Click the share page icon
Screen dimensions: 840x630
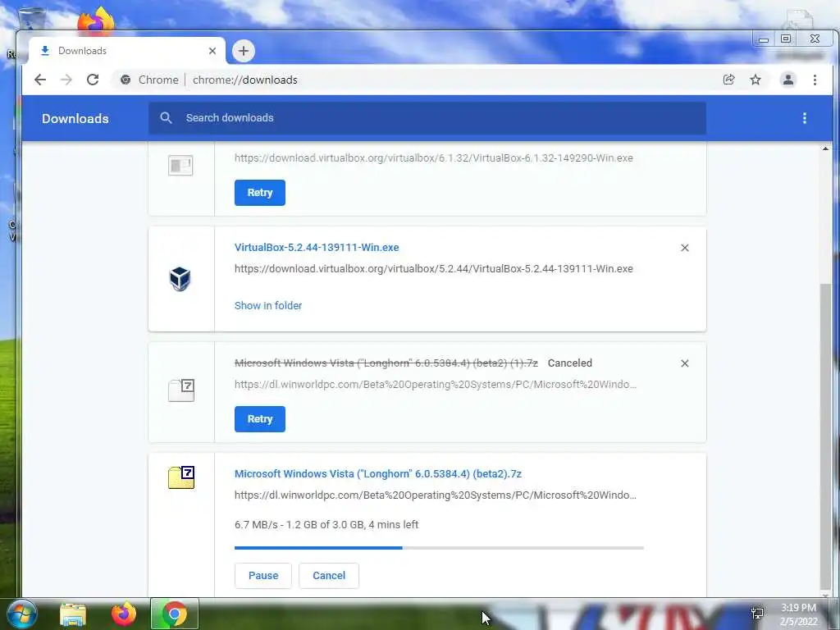pyautogui.click(x=728, y=80)
